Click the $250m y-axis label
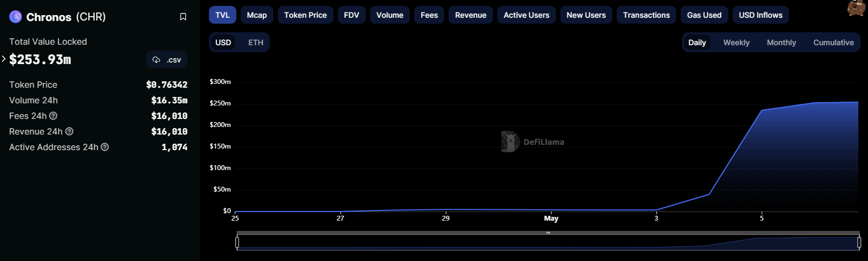 pos(220,103)
